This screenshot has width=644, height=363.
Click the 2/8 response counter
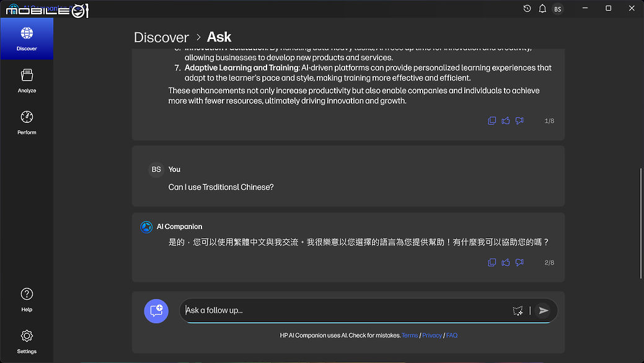(x=549, y=262)
